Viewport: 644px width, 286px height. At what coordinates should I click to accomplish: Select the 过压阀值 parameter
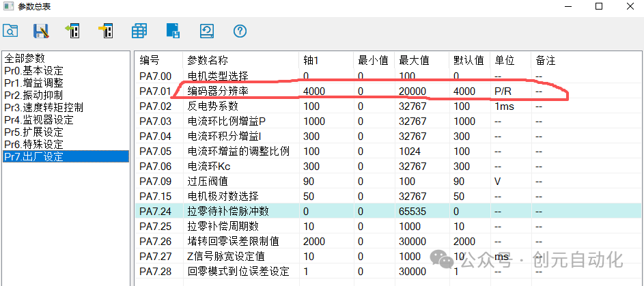(x=208, y=181)
